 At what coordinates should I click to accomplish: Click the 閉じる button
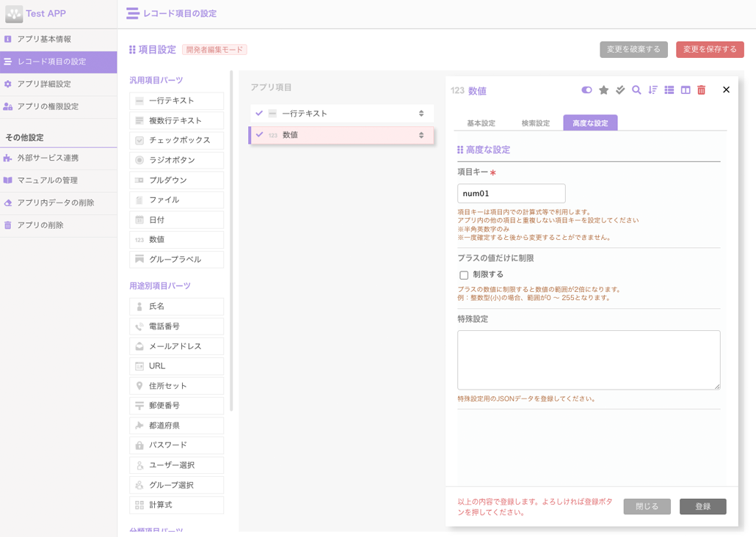coord(647,507)
